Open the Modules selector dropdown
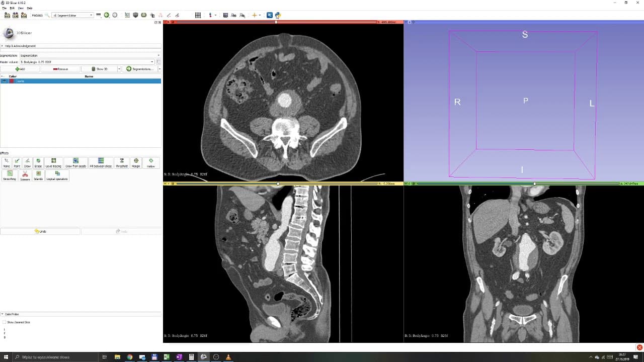This screenshot has width=644, height=362. [73, 15]
